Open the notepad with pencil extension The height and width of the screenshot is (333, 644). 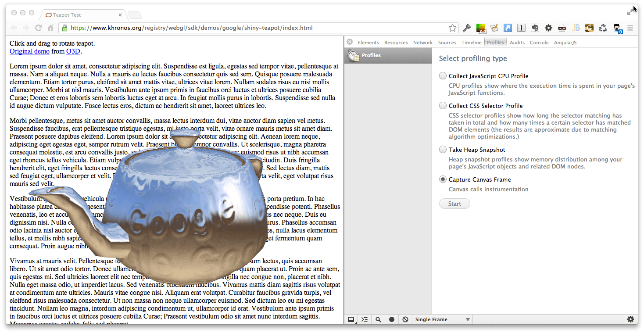coord(495,28)
